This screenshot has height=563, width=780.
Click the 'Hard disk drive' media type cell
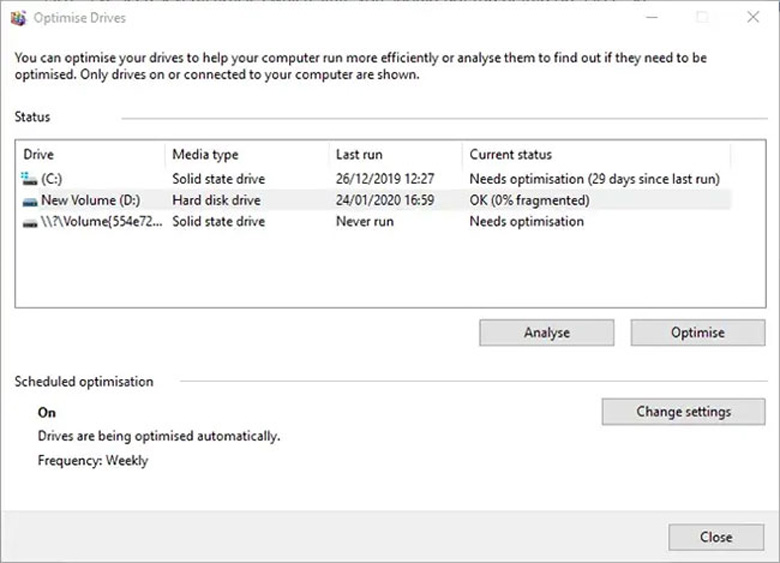click(x=216, y=200)
